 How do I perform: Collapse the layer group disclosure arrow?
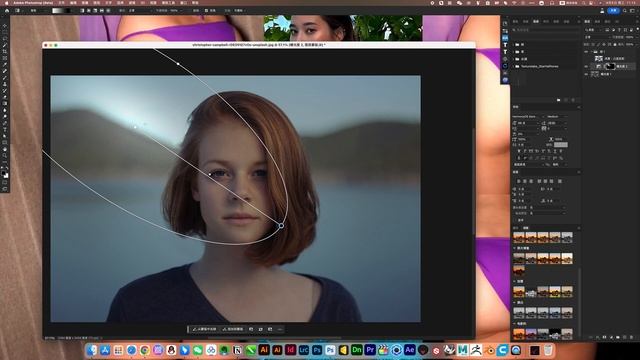[x=592, y=52]
